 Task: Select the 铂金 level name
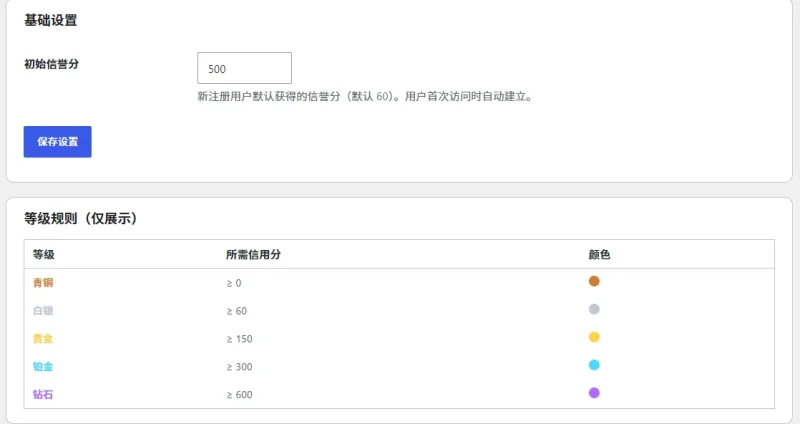pyautogui.click(x=43, y=367)
